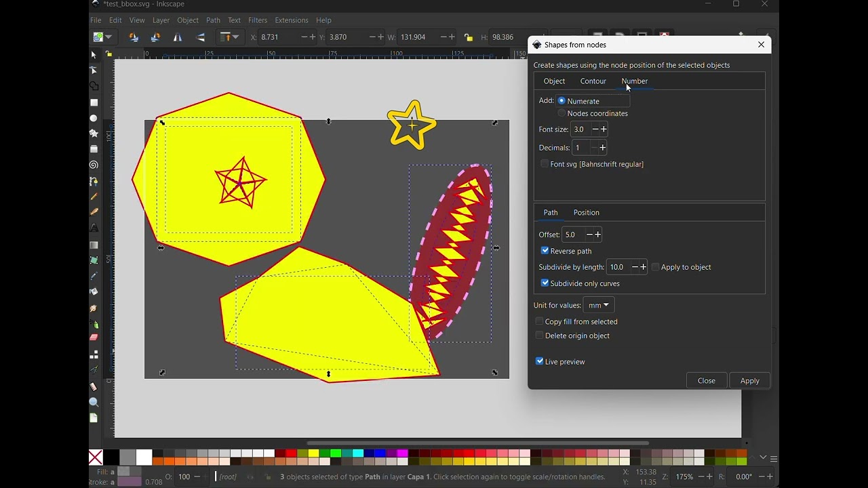
Task: Open the Filters menu
Action: tap(258, 20)
